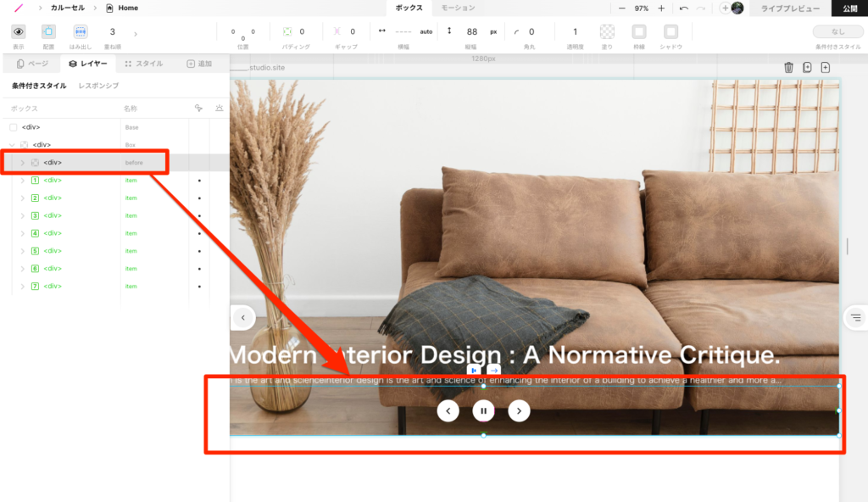868x502 pixels.
Task: Click the 透明度 opacity value 1
Action: click(x=575, y=31)
